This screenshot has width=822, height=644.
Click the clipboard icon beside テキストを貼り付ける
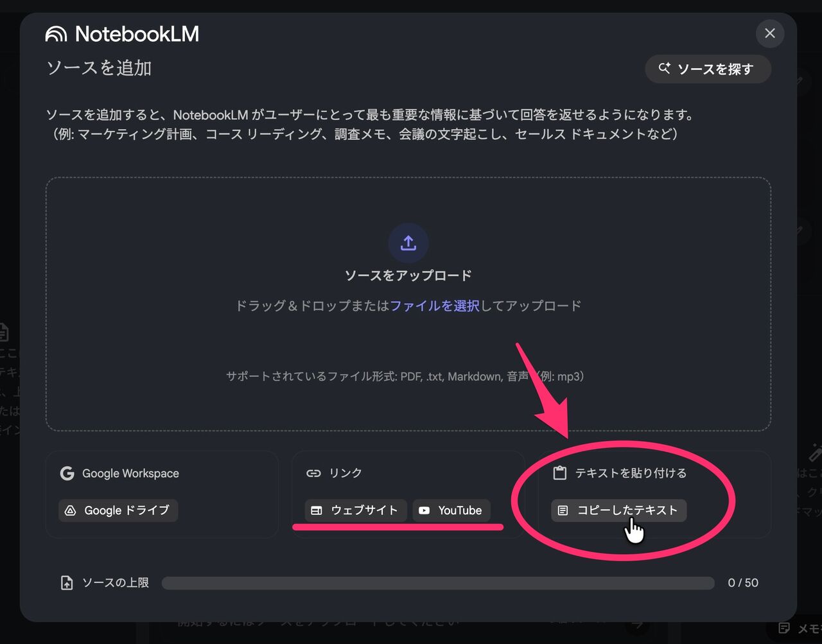[x=560, y=473]
